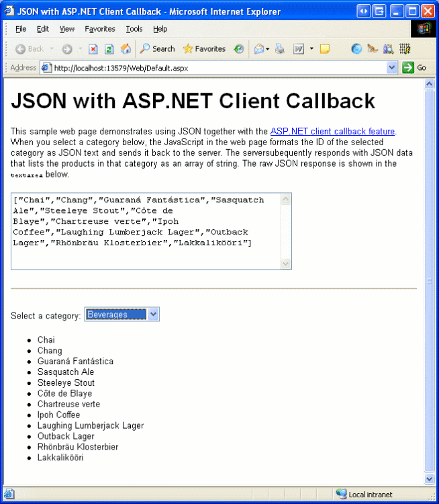Click the magnifier document toolbar icon
This screenshot has width=439, height=504.
coord(388,49)
